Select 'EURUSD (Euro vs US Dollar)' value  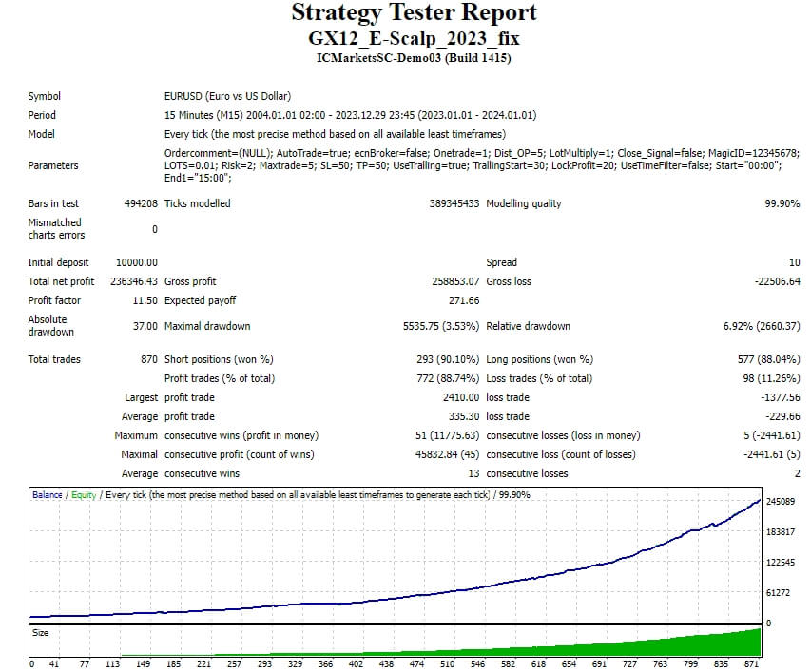[x=227, y=96]
